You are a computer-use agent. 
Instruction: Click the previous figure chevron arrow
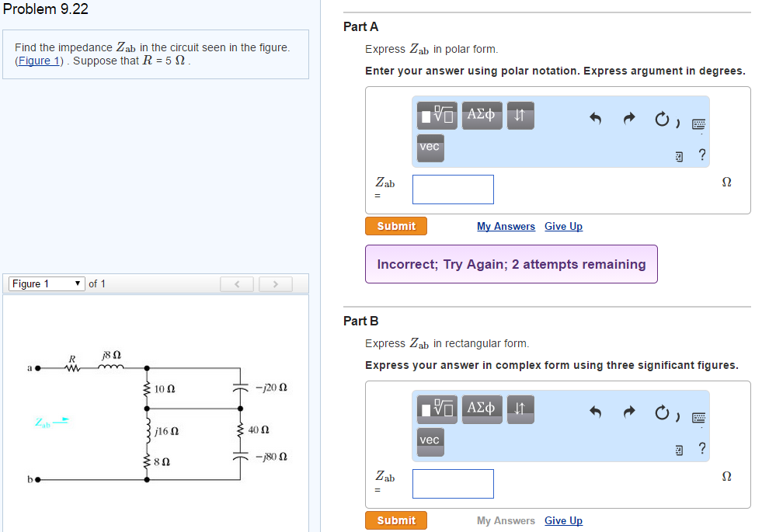(237, 284)
